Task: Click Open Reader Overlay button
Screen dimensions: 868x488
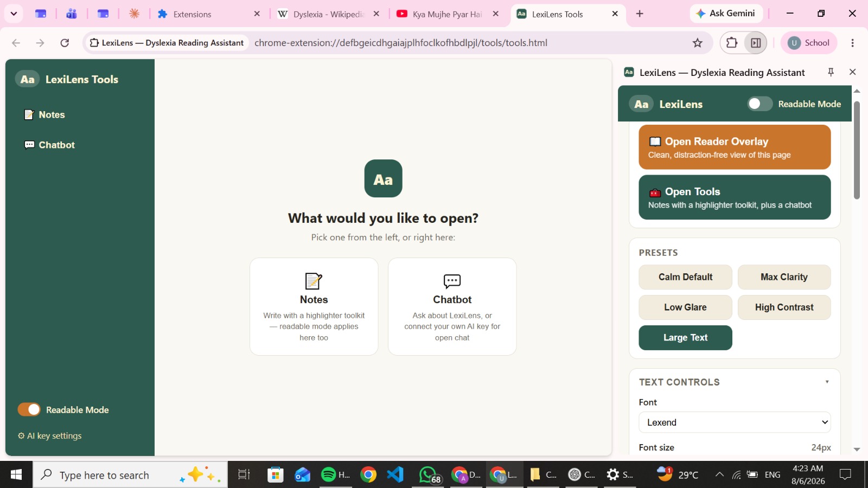Action: tap(735, 147)
